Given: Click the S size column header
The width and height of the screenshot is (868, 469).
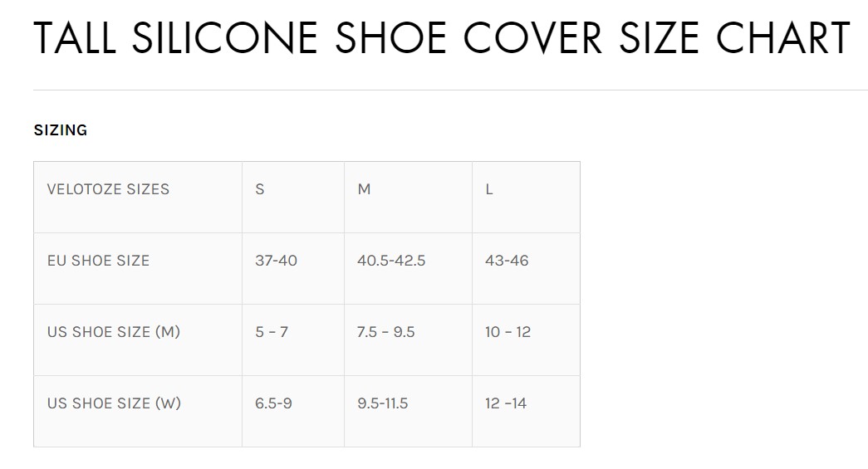Looking at the screenshot, I should point(260,189).
